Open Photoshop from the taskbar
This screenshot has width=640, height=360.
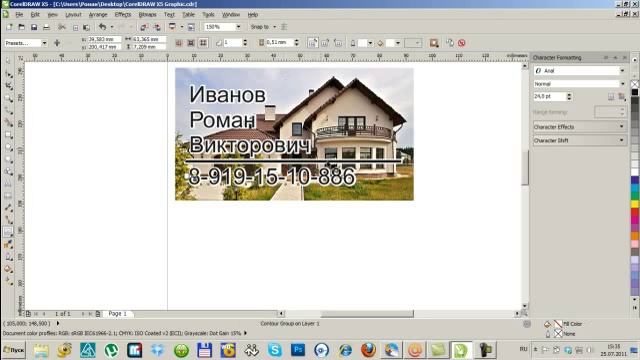pyautogui.click(x=298, y=350)
